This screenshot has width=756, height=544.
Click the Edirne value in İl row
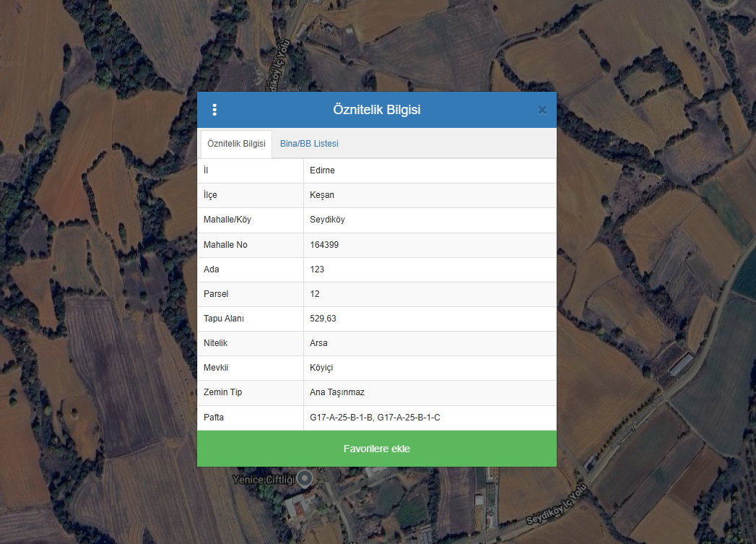[x=322, y=170]
